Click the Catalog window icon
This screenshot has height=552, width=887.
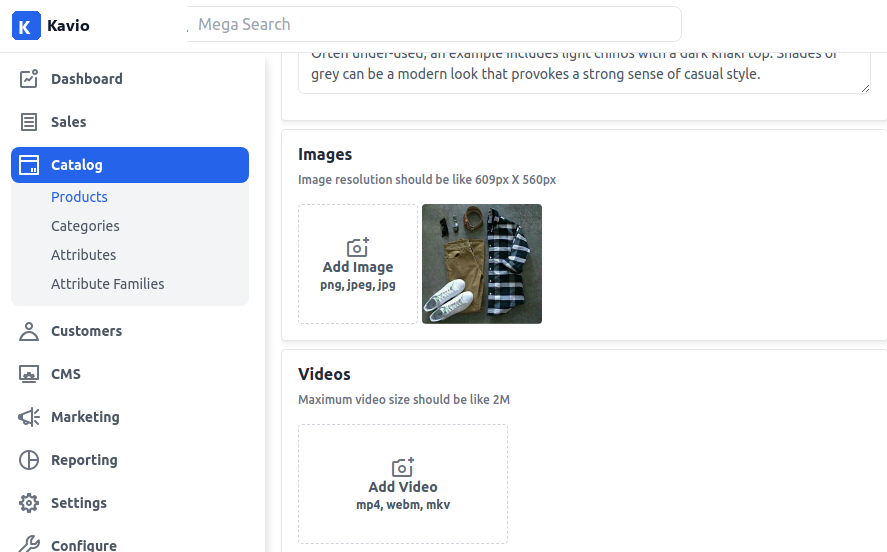coord(29,165)
